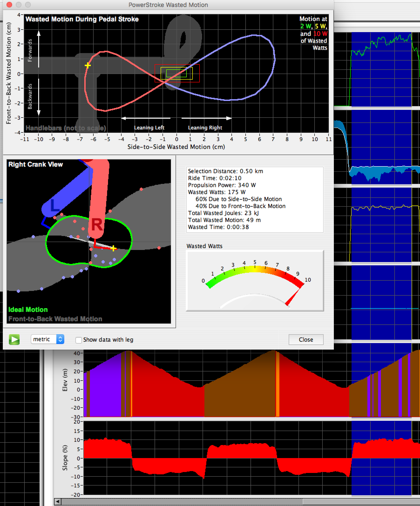This screenshot has height=506, width=420.
Task: Click the scroll-left arrow on horizontal scrollbar
Action: tap(58, 502)
